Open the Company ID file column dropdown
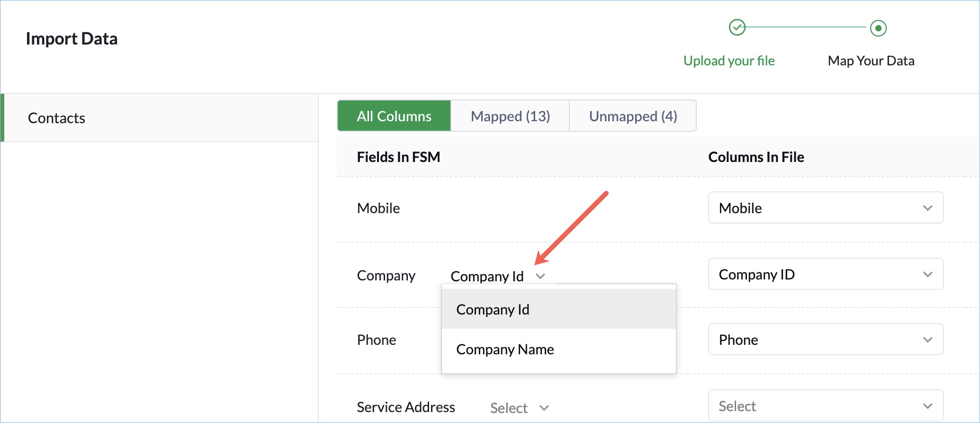Image resolution: width=980 pixels, height=423 pixels. point(825,274)
